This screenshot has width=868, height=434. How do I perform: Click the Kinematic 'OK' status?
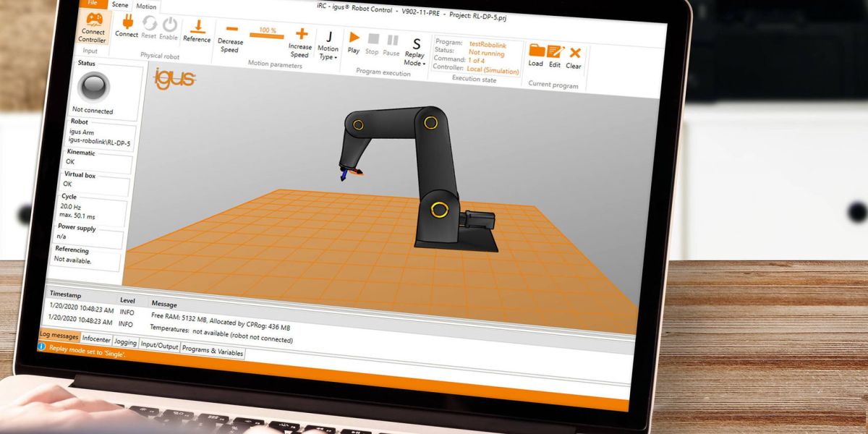70,162
